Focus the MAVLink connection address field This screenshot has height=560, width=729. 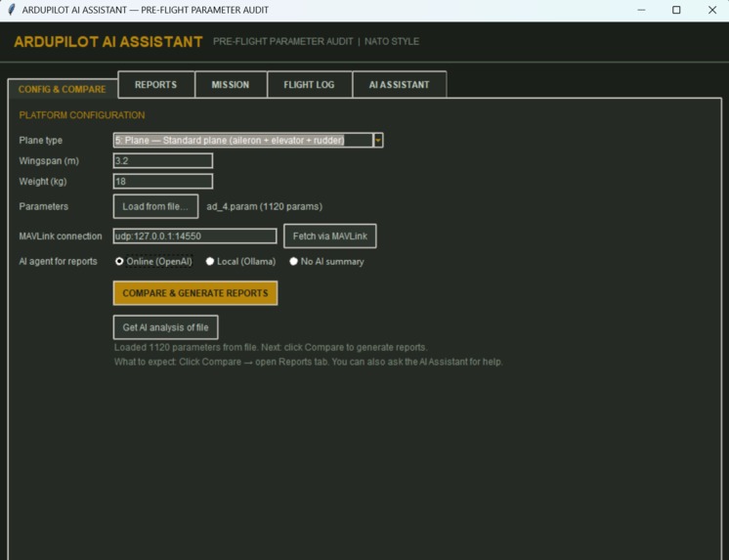194,236
